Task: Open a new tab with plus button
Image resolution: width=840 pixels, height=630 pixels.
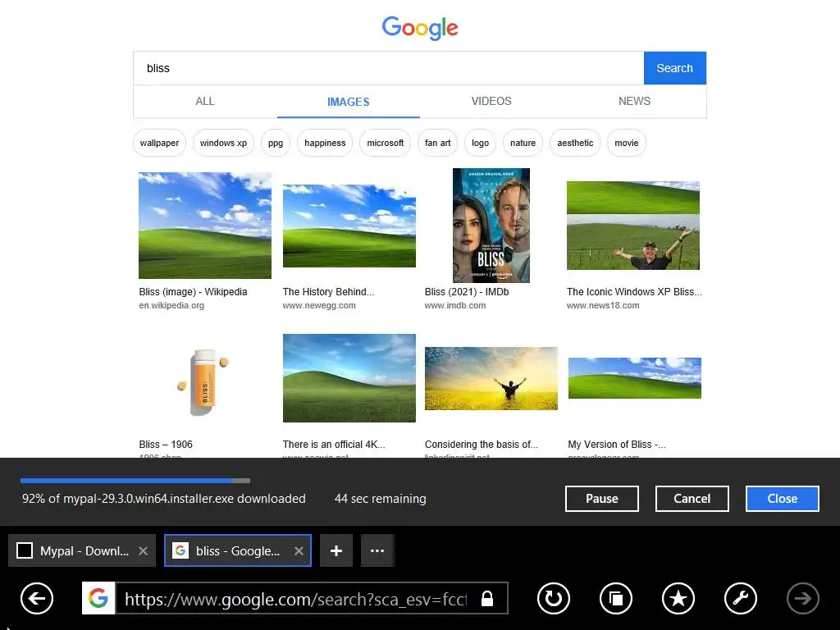Action: [x=336, y=550]
